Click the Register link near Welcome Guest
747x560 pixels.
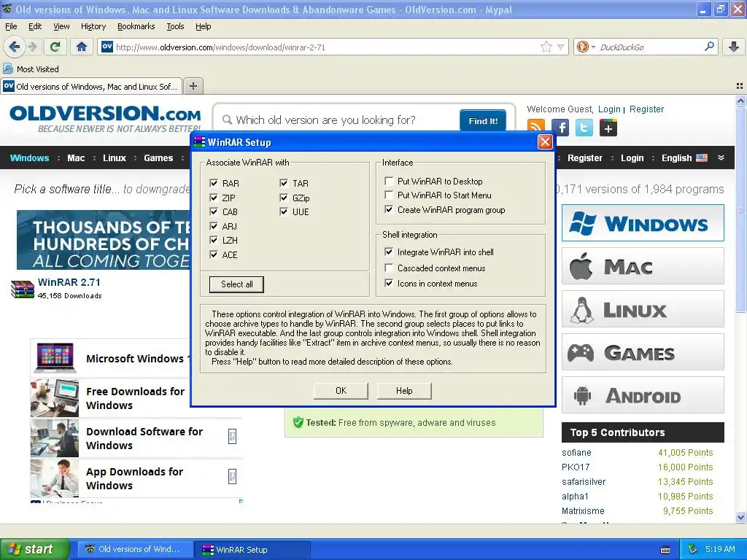646,109
